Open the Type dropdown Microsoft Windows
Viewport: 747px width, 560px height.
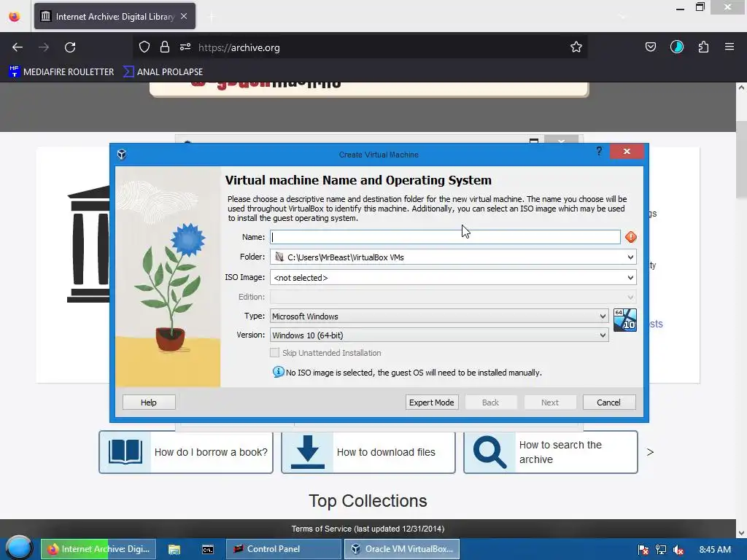(439, 316)
